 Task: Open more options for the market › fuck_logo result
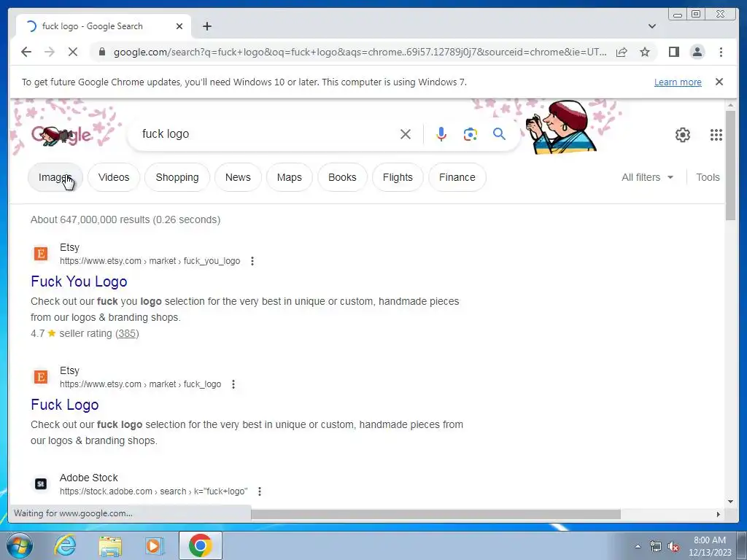point(233,384)
